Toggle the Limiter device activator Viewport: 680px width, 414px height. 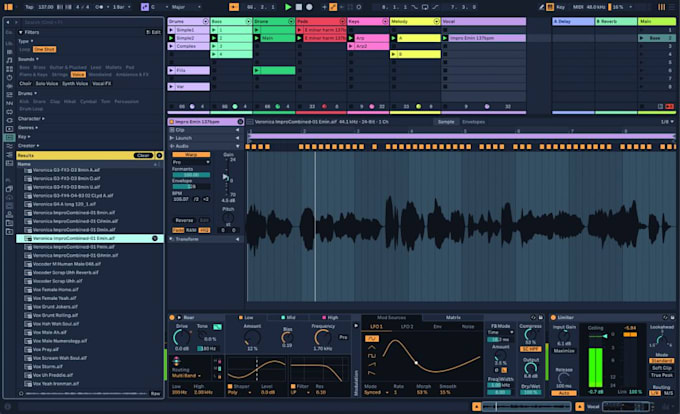(553, 317)
